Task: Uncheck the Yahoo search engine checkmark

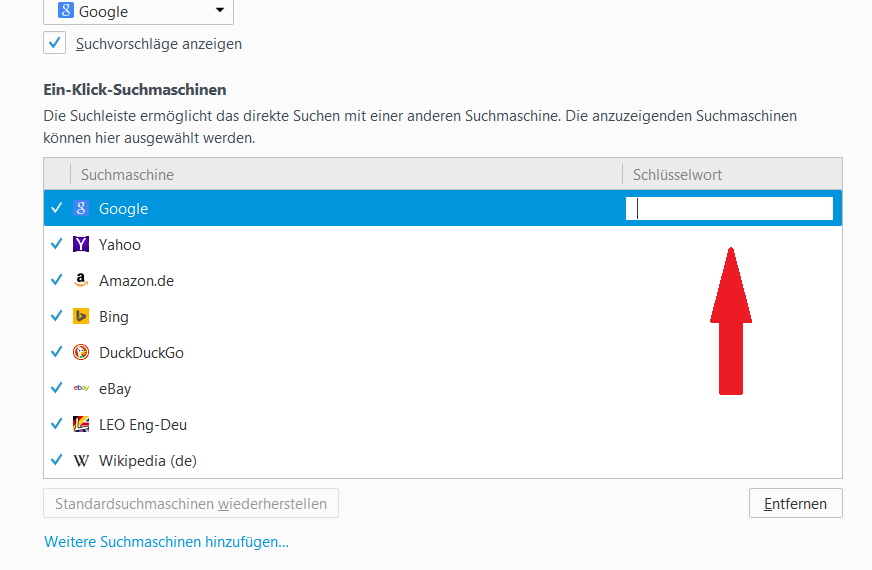Action: tap(57, 245)
